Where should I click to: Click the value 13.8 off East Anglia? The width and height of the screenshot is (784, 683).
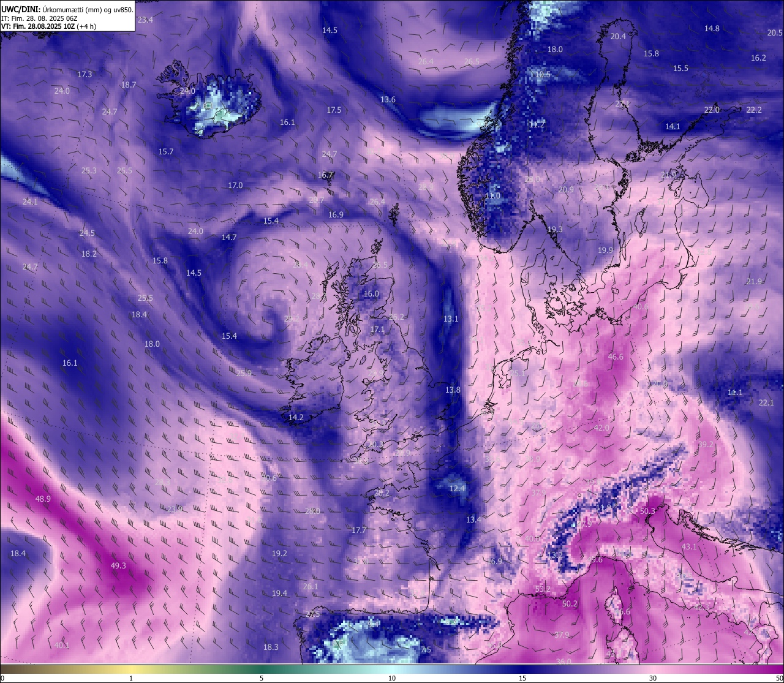453,390
